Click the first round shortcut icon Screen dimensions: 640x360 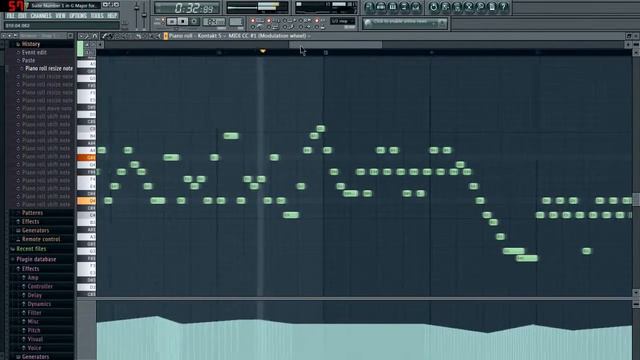click(x=369, y=7)
